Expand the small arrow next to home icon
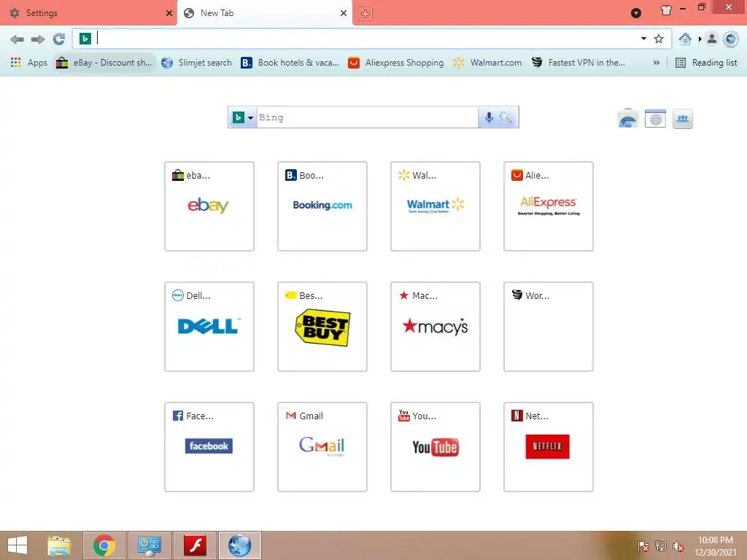 700,39
